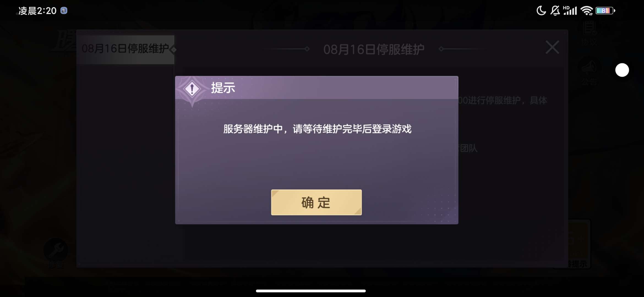Tap the Wi-Fi signal icon

[586, 11]
